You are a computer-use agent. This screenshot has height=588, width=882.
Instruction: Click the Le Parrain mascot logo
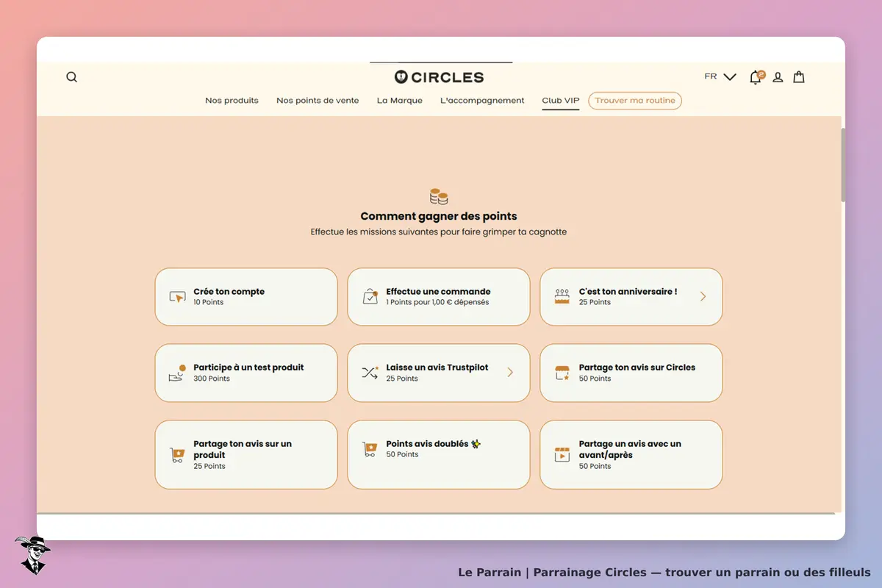[32, 555]
